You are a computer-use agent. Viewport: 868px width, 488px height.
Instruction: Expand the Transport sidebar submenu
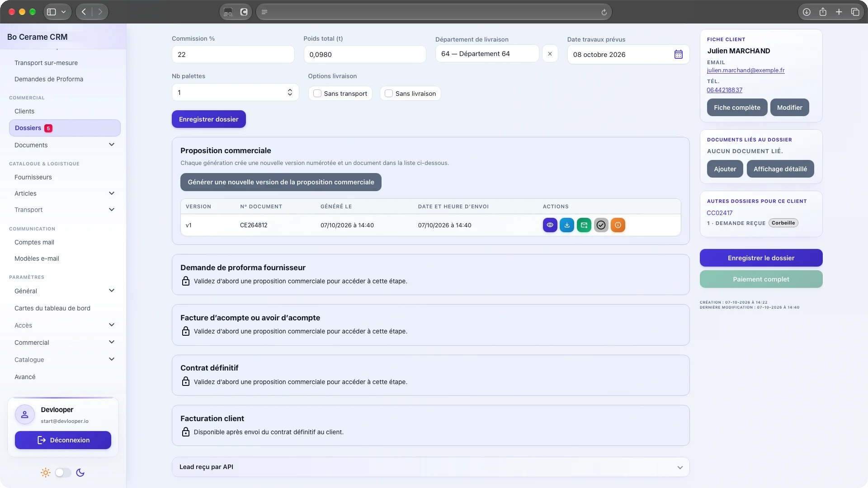tap(65, 210)
